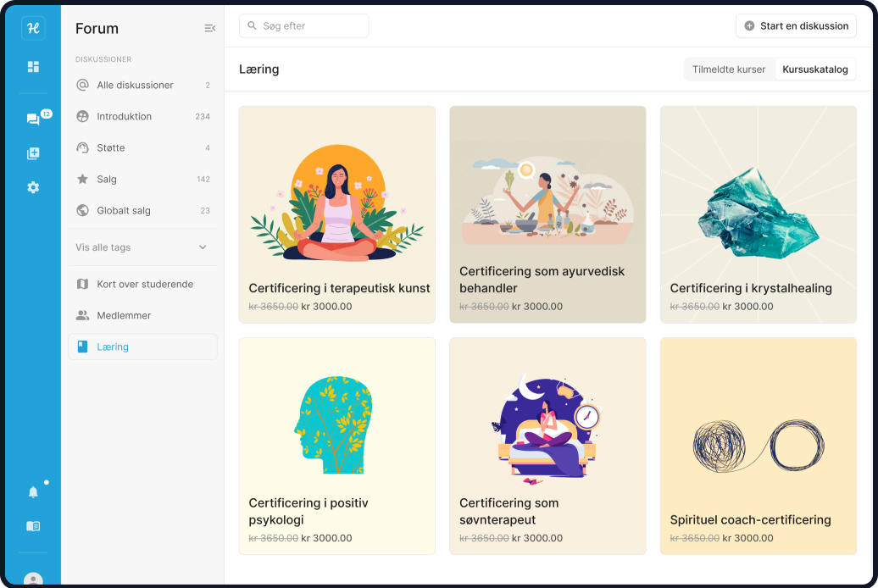Select the Kursuskatalog tab
This screenshot has height=588, width=878.
(x=814, y=69)
